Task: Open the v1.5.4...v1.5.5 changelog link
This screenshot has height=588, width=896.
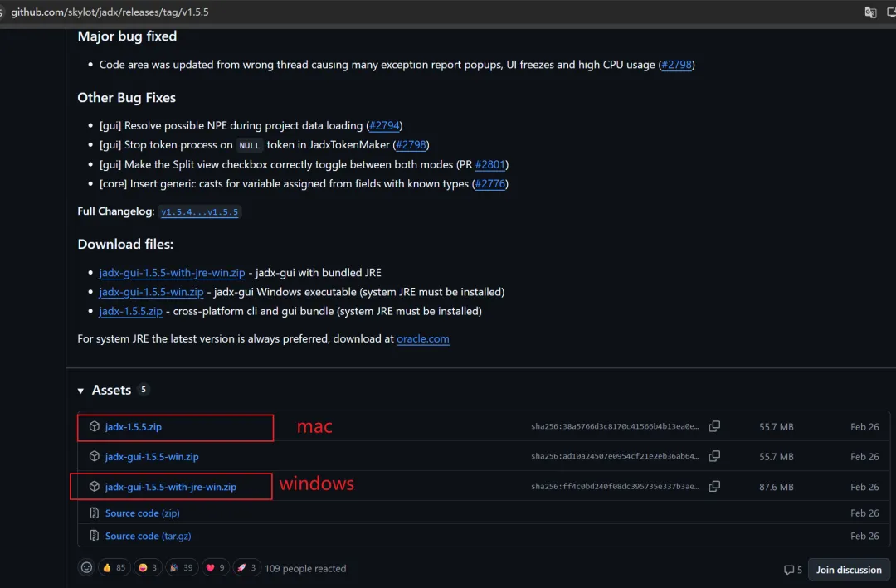Action: 199,211
